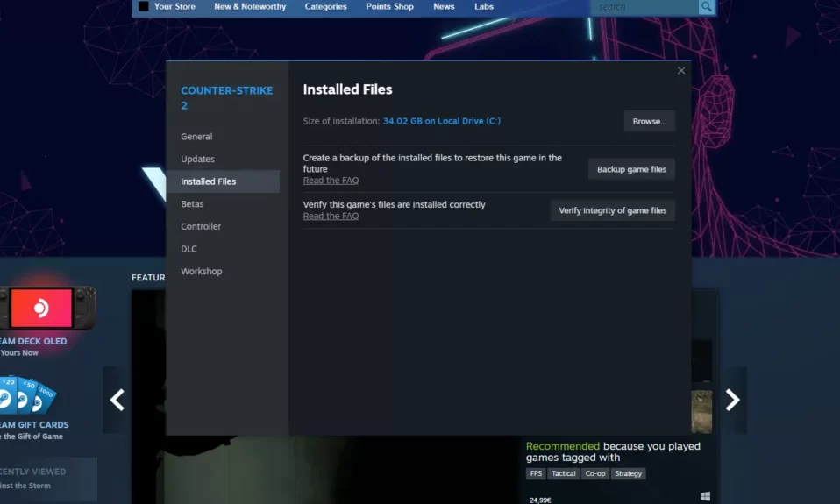Click the FPS tag

[536, 473]
